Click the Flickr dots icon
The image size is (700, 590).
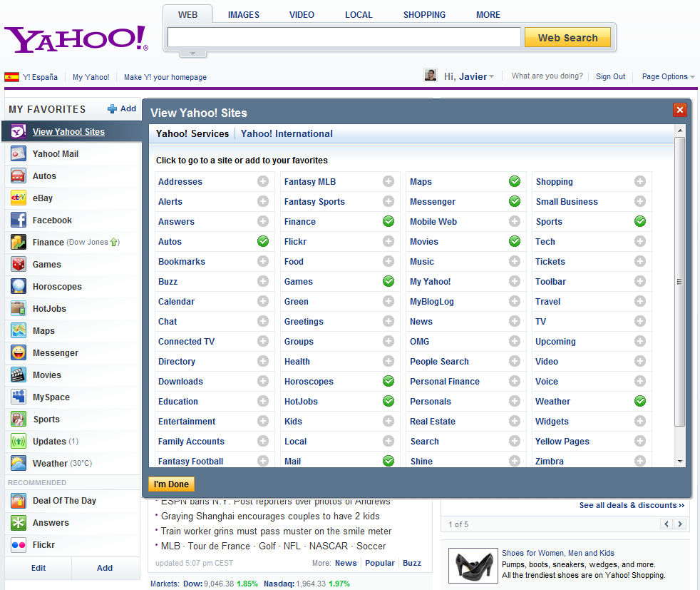(19, 545)
